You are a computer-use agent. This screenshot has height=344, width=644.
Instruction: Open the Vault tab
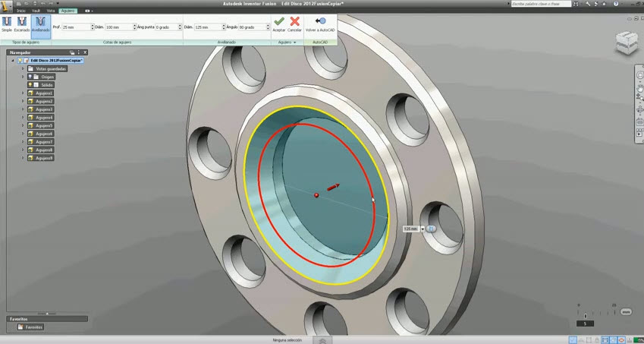pyautogui.click(x=36, y=11)
